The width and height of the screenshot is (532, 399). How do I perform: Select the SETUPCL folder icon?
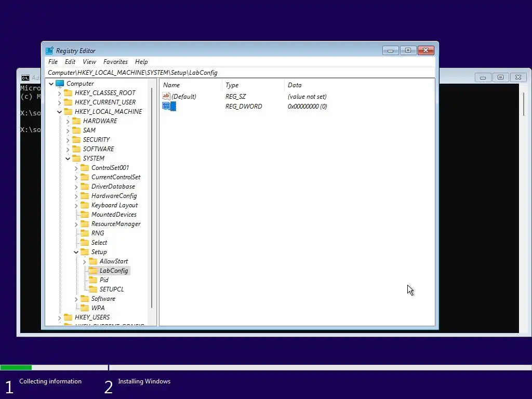point(93,289)
